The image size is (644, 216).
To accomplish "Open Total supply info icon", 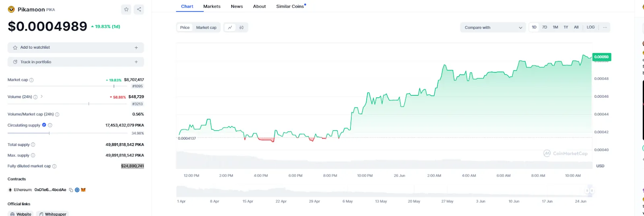I will pyautogui.click(x=33, y=145).
